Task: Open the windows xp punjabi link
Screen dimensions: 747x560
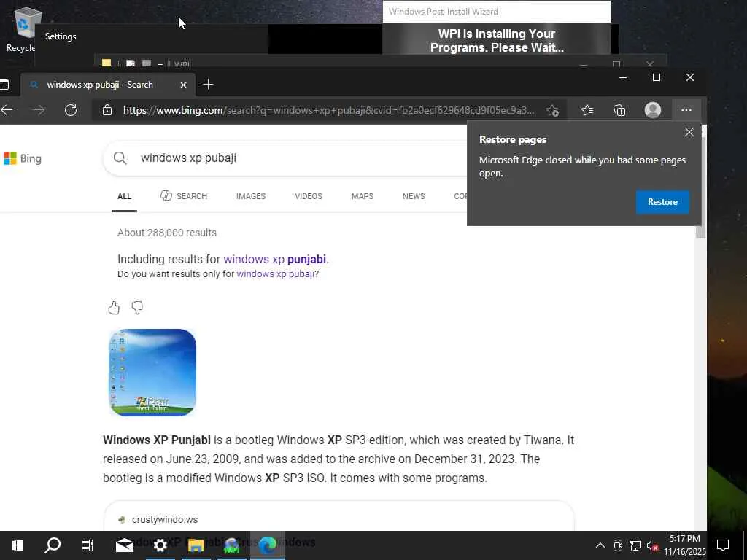Action: pyautogui.click(x=275, y=259)
